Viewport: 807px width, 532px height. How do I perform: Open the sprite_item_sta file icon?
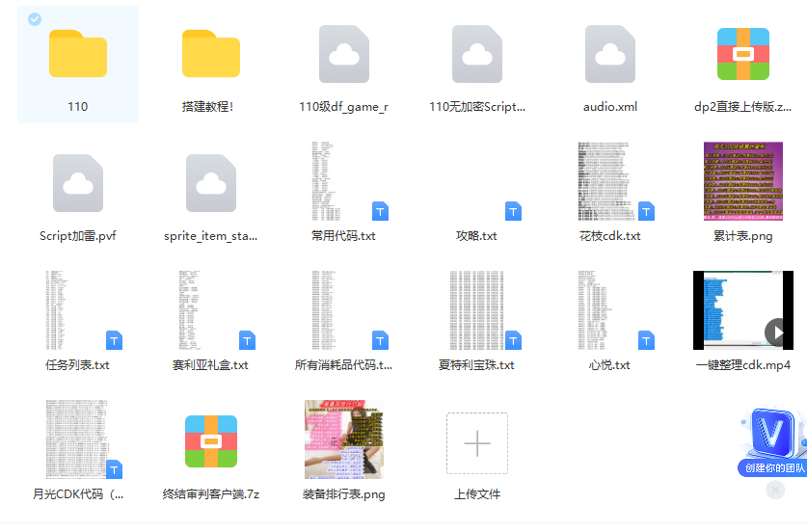pyautogui.click(x=211, y=183)
